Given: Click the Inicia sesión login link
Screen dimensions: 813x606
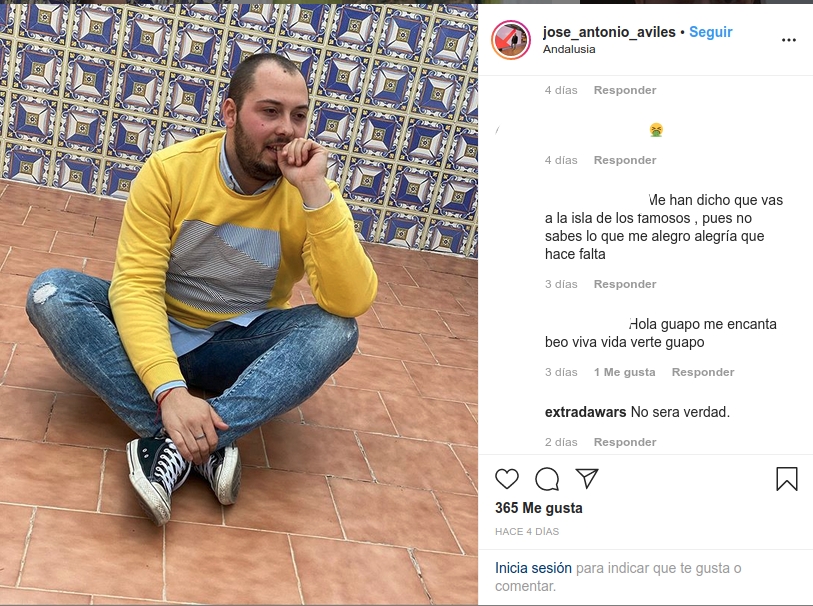Looking at the screenshot, I should coord(533,568).
